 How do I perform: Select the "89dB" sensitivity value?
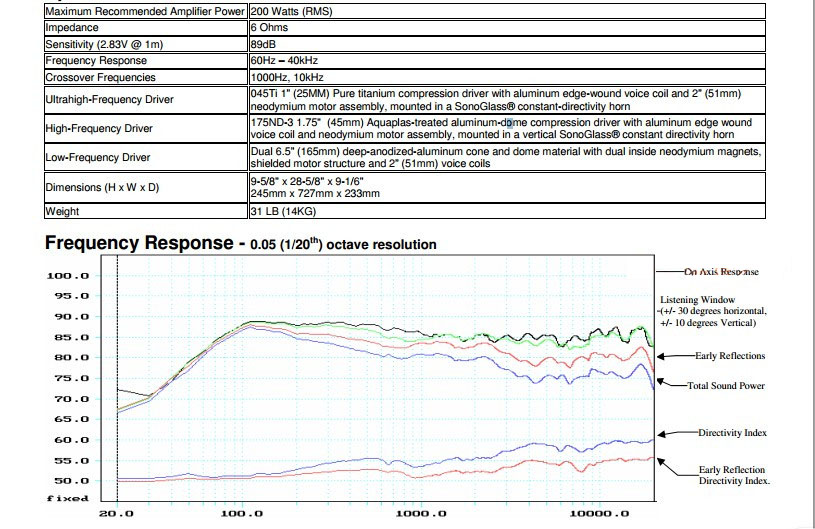pos(264,44)
